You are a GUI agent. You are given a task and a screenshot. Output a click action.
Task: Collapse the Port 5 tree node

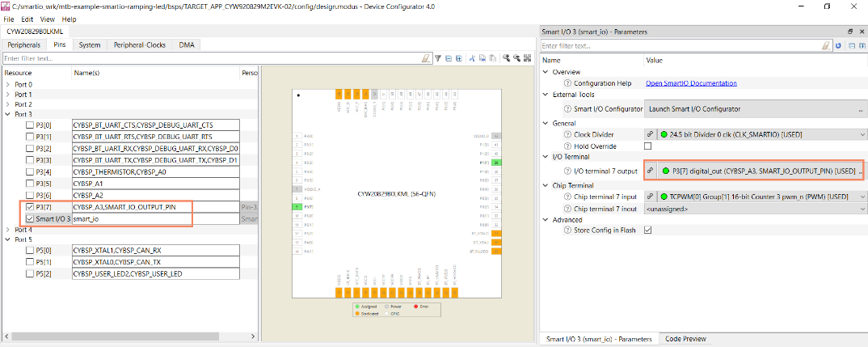click(8, 239)
